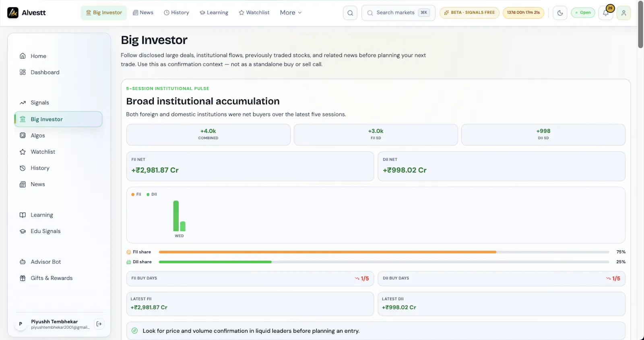Viewport: 644px width, 340px height.
Task: Click the History clock icon in sidebar
Action: pyautogui.click(x=23, y=168)
